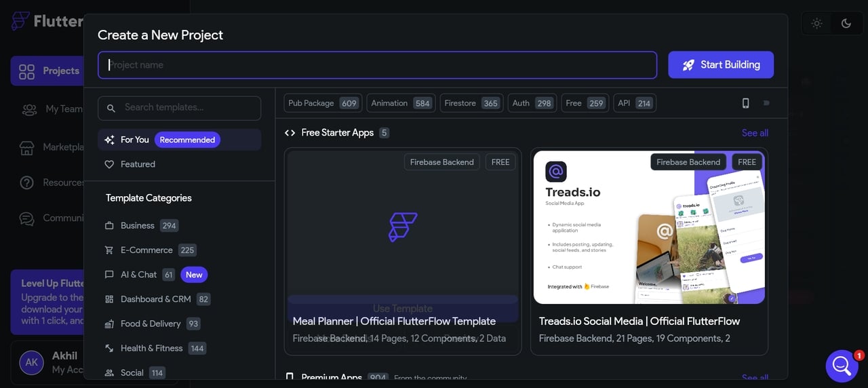Click the Business briefcase icon
868x388 pixels.
[109, 226]
